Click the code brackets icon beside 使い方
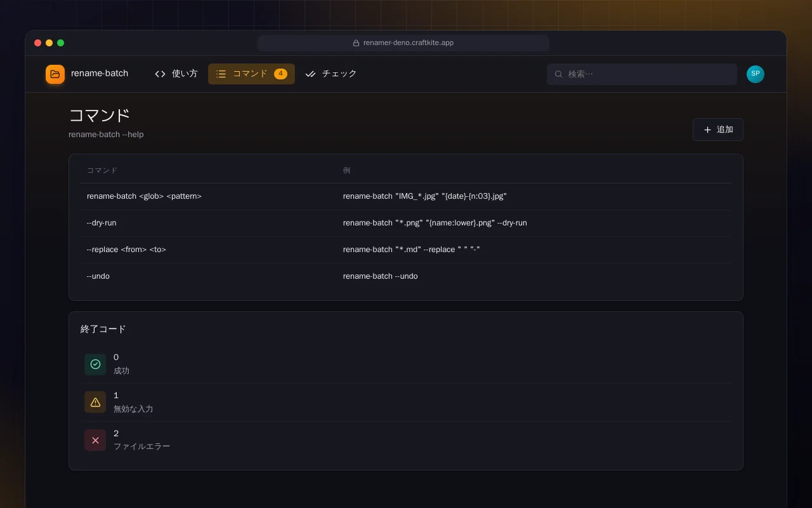Screen dimensions: 812x508 160,74
